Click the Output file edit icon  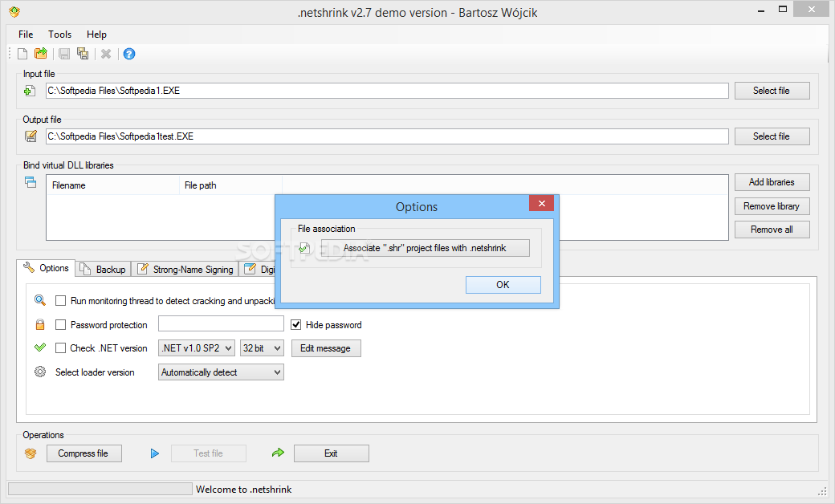[31, 136]
